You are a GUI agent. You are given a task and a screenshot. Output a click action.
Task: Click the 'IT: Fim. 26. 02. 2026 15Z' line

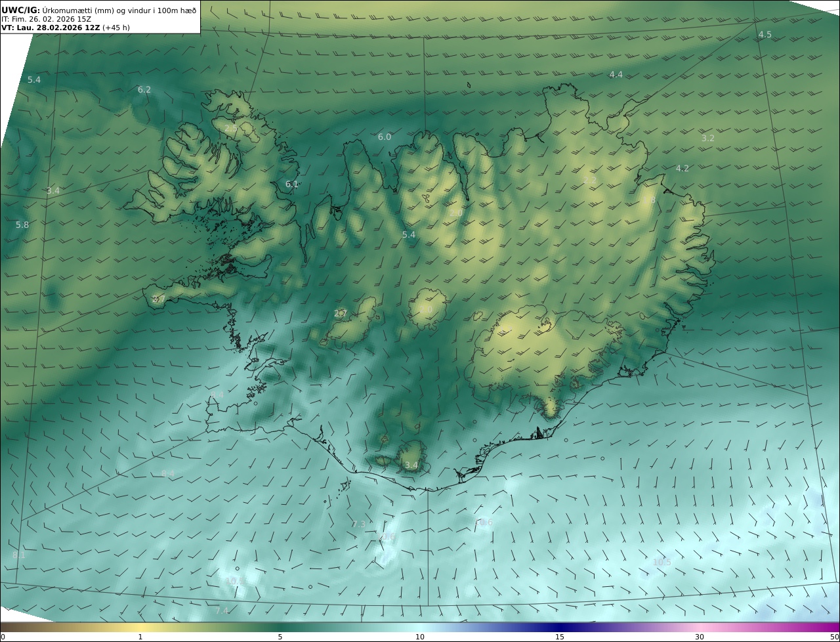click(x=46, y=19)
